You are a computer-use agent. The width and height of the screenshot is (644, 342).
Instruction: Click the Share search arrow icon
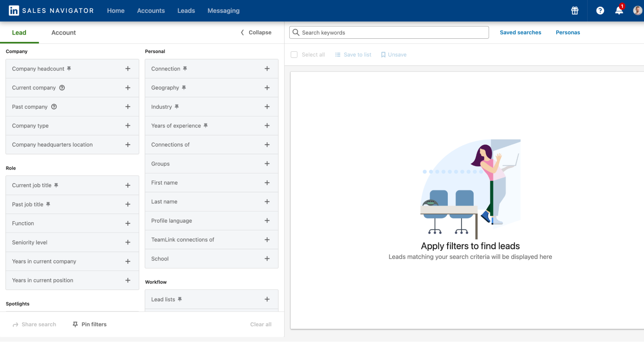tap(15, 325)
